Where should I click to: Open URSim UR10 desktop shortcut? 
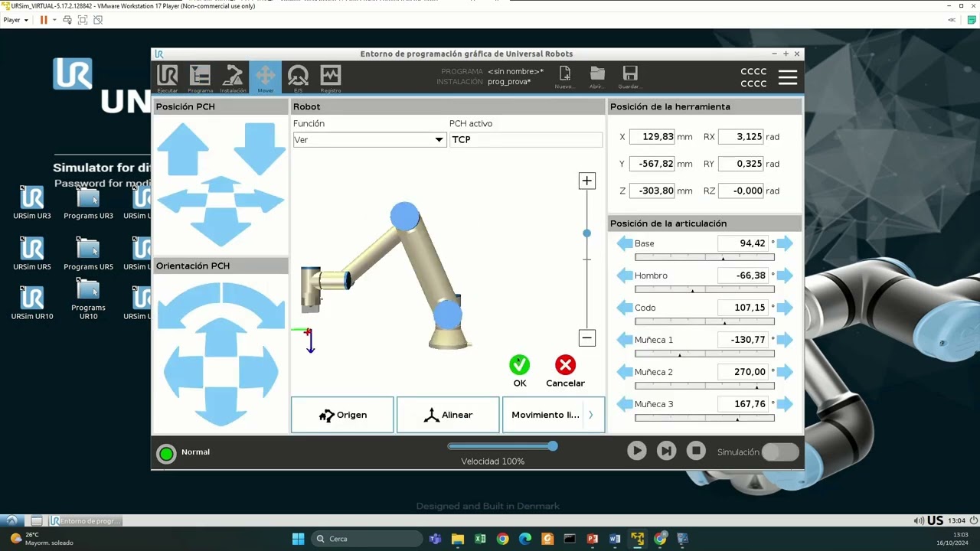[x=32, y=302]
